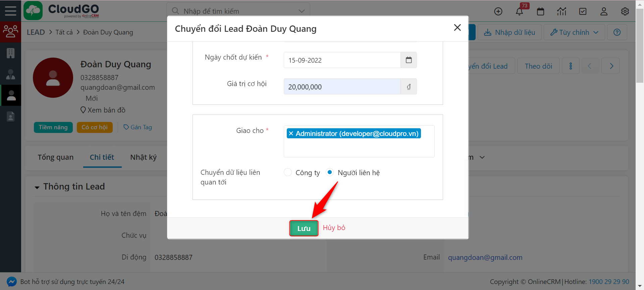Screen dimensions: 644x290
Task: Select the Người liên hệ radio option
Action: click(330, 172)
